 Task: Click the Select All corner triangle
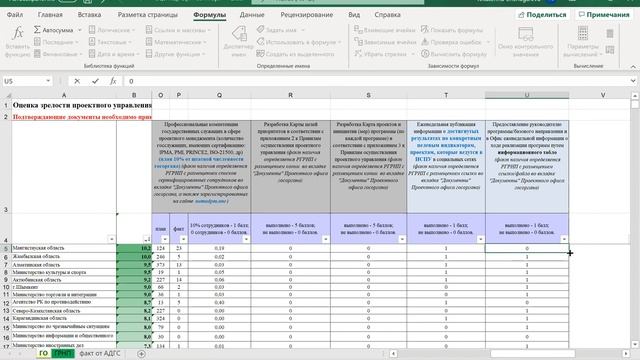pyautogui.click(x=7, y=95)
